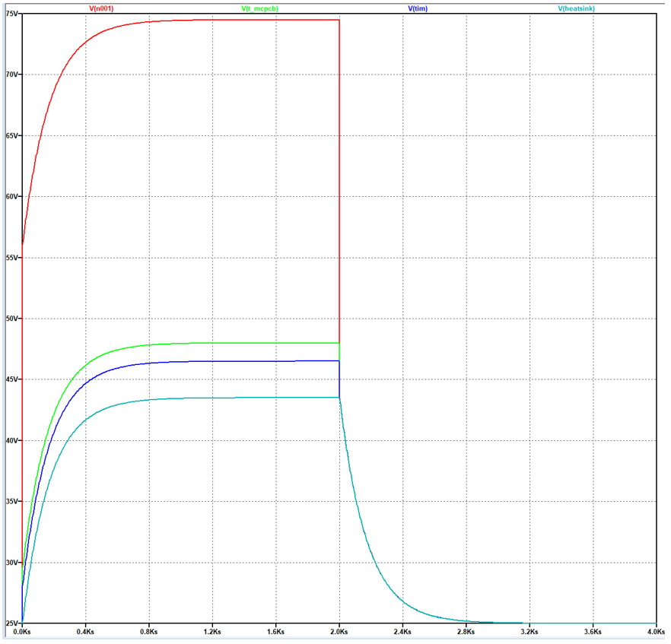Click the 4.0Ks label on the horizontal axis

click(656, 632)
